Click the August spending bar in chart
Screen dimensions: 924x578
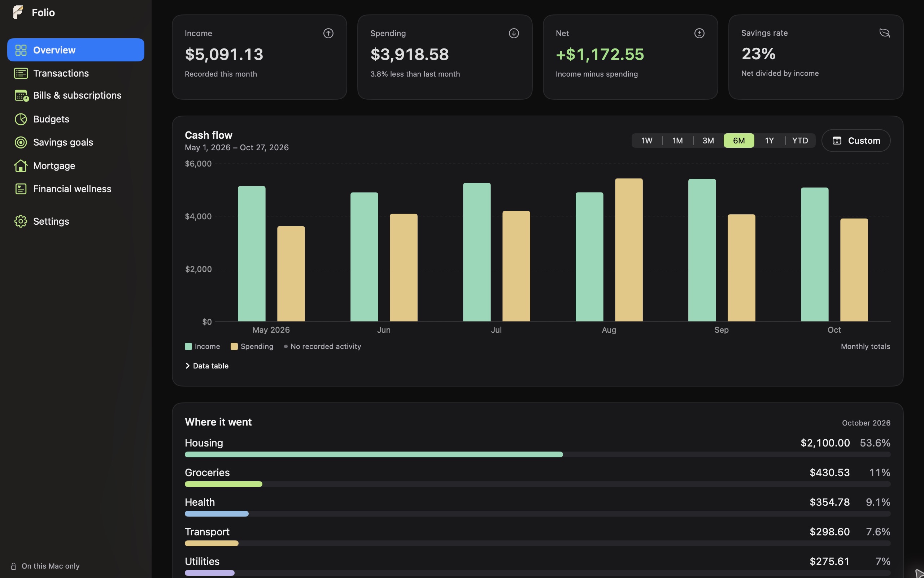click(629, 250)
